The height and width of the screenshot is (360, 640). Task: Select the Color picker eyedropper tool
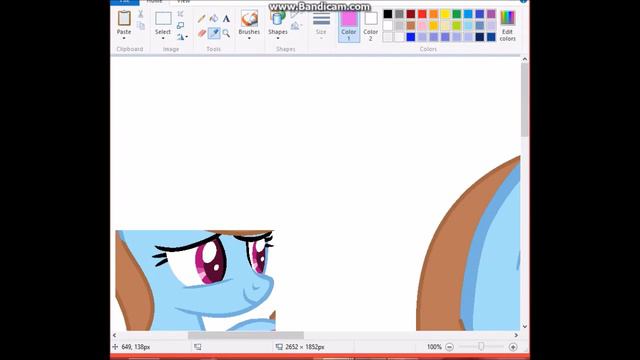coord(214,33)
